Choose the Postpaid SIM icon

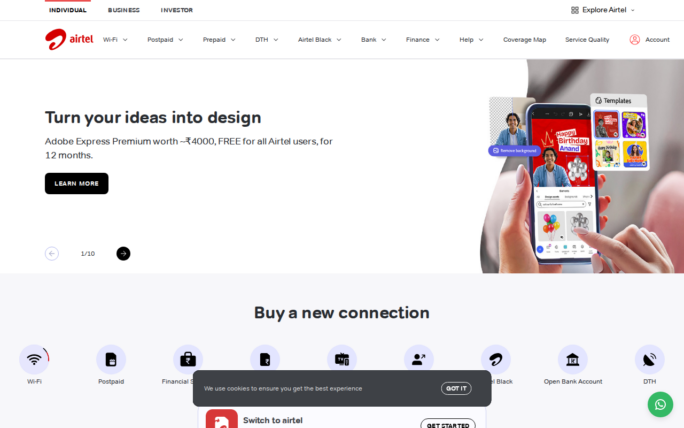click(x=111, y=360)
